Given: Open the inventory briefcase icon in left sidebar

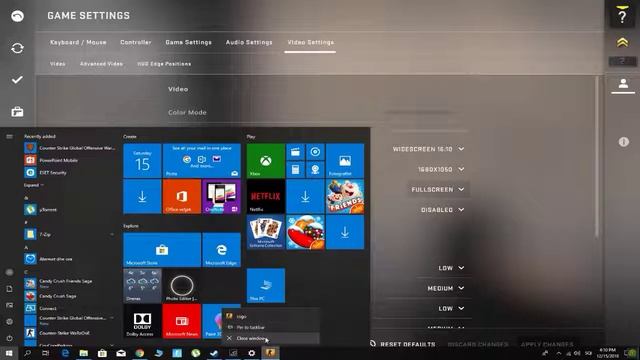Looking at the screenshot, I should [x=17, y=111].
